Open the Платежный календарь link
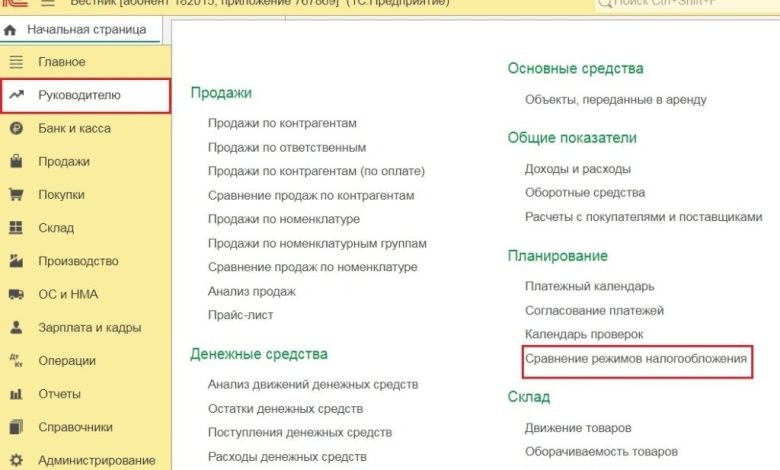 (x=589, y=286)
